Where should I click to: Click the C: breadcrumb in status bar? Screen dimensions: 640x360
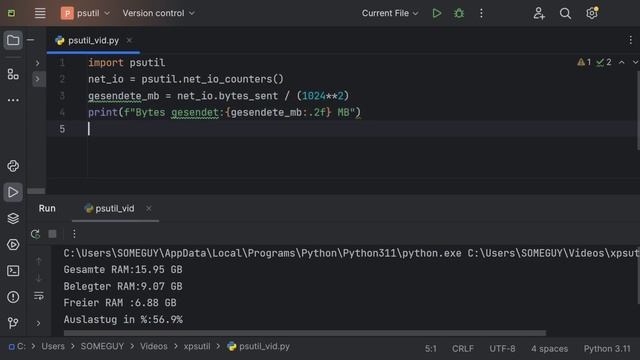coord(18,347)
